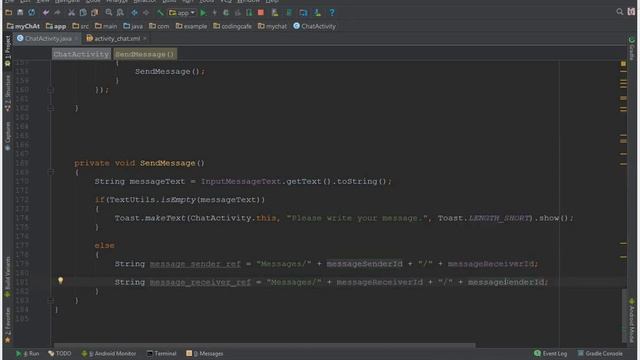Open the Captures side panel

point(7,136)
